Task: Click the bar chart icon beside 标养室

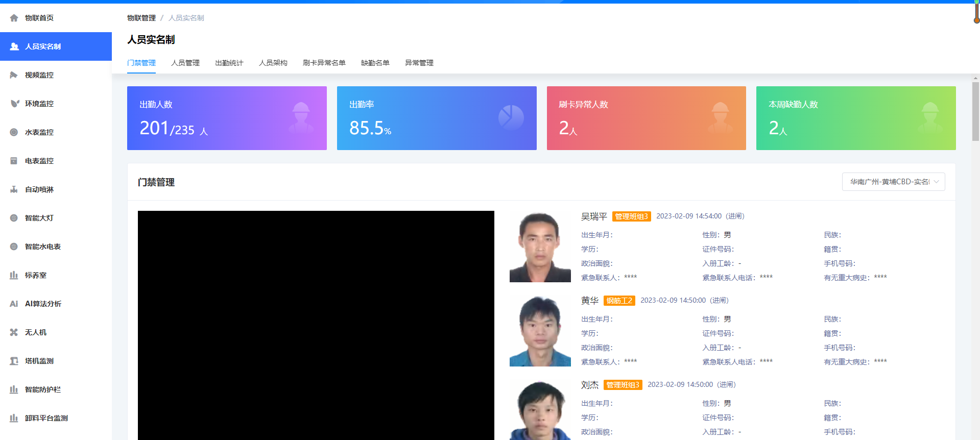Action: point(14,275)
